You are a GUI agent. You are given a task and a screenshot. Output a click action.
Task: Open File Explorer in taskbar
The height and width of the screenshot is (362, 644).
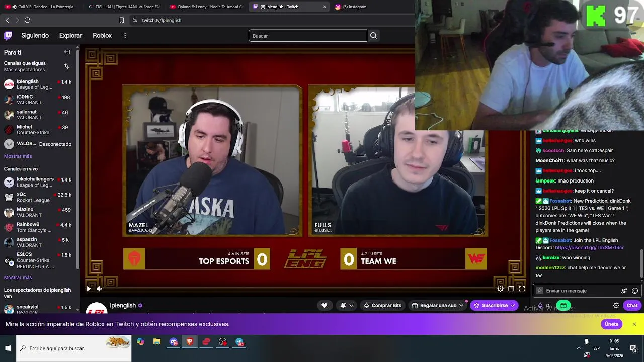click(x=157, y=342)
